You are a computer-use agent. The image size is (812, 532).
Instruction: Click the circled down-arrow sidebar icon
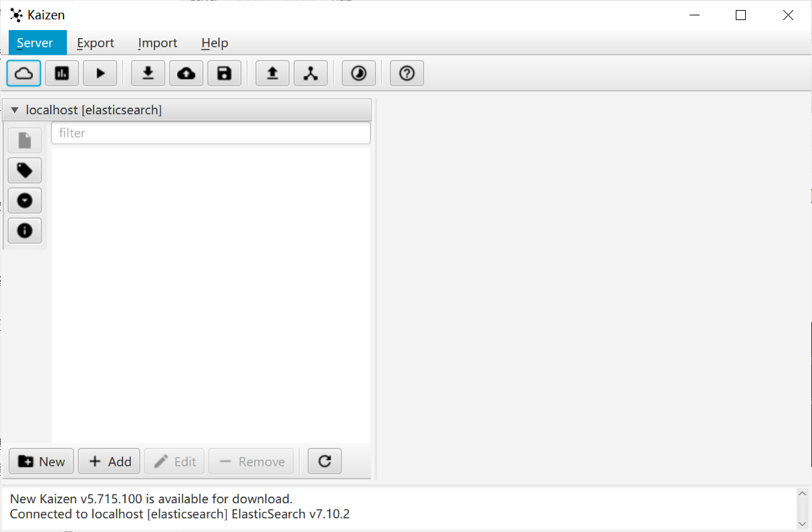click(25, 201)
